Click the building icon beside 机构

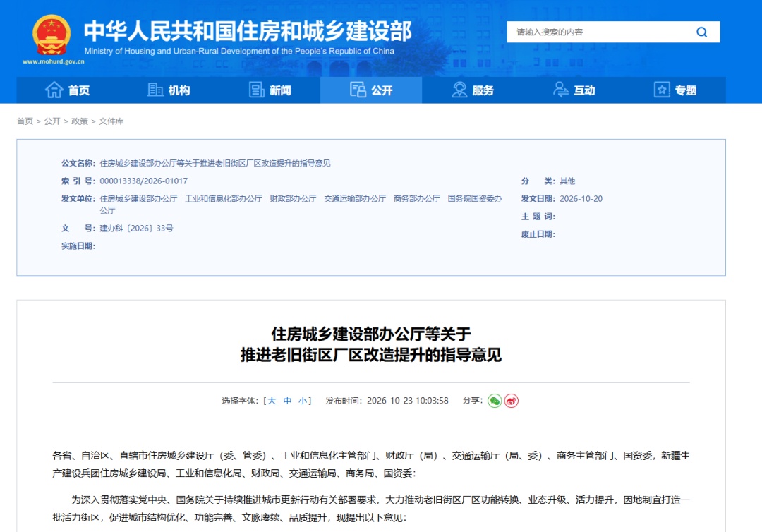pyautogui.click(x=155, y=90)
